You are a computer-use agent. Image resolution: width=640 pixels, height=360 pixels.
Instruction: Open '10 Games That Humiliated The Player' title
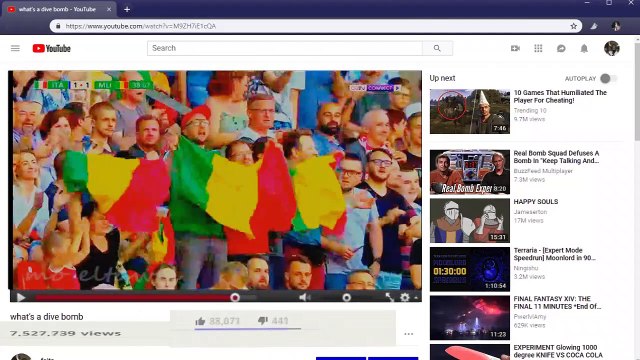(560, 96)
